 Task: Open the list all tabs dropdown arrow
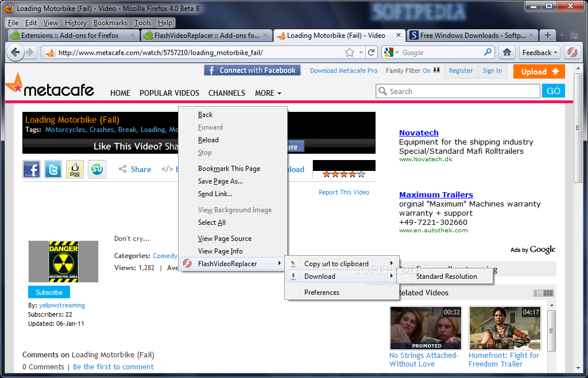(562, 35)
